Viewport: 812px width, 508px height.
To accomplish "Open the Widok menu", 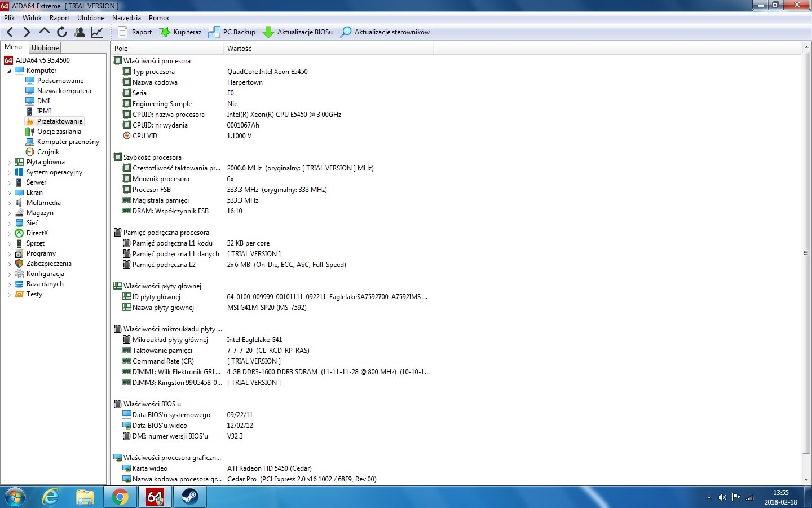I will [32, 18].
